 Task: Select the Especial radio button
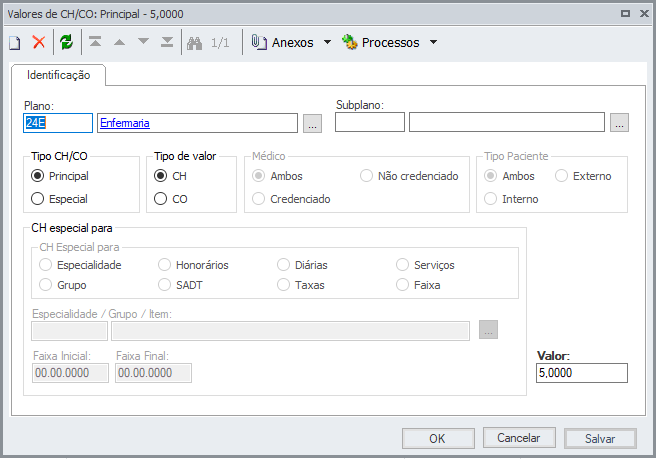(38, 199)
